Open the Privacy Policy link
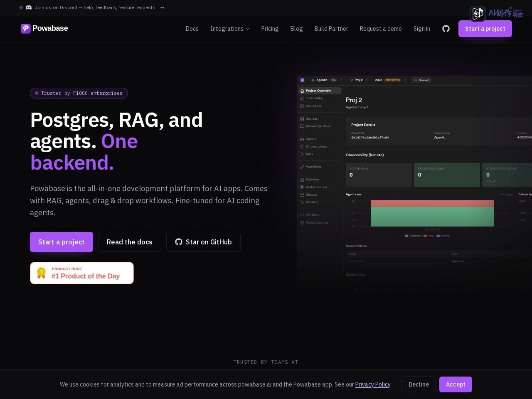The image size is (532, 399). [373, 384]
